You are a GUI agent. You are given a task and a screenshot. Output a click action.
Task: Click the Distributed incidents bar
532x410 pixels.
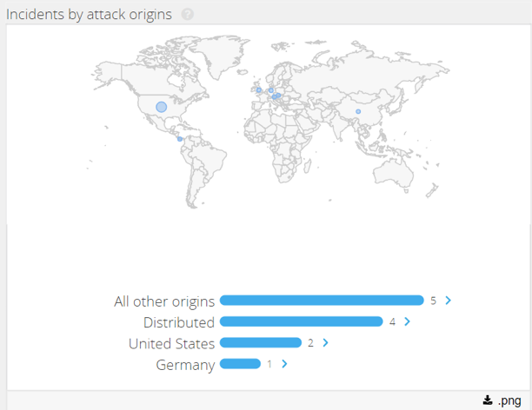[302, 321]
